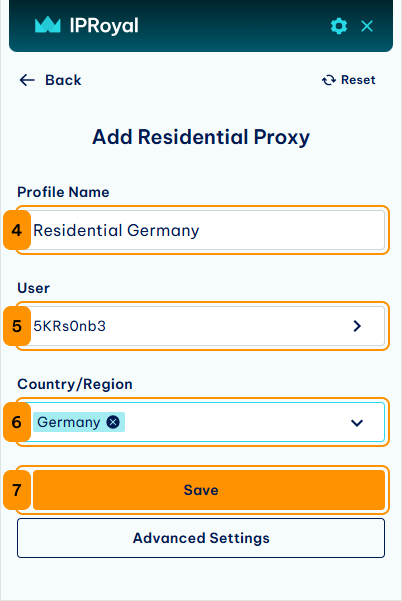Click the Reset text label
This screenshot has width=402, height=601.
click(x=358, y=80)
